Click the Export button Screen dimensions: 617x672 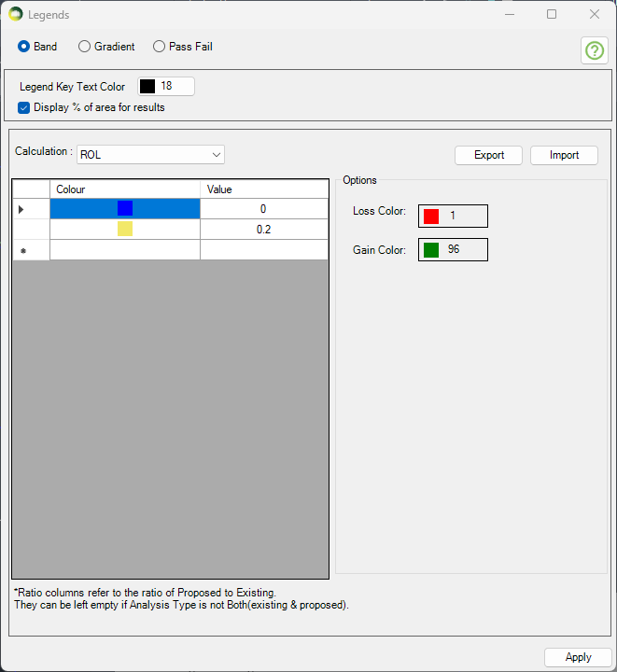pos(488,155)
